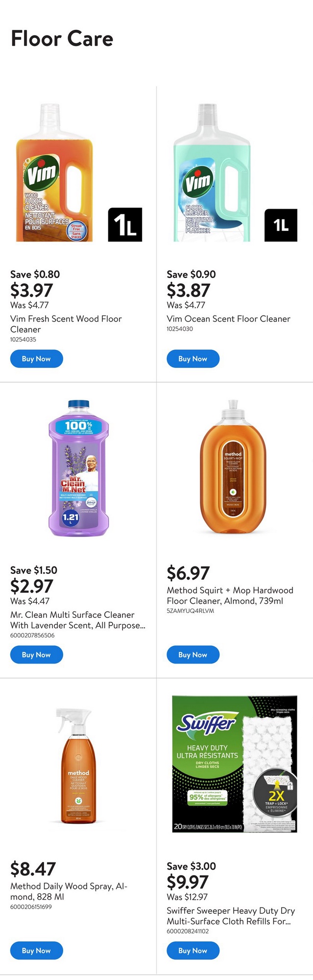
Task: Buy Now for Method Daily Wood Spray
Action: [36, 950]
